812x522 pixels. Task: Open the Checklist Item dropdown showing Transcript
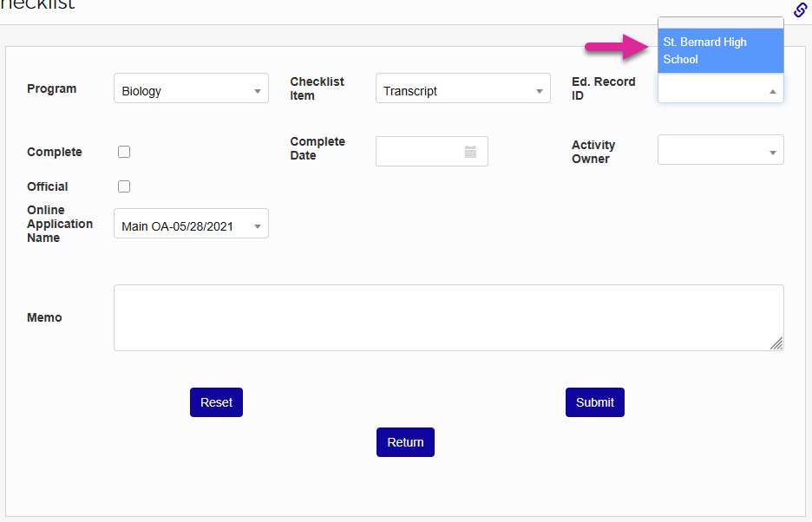click(x=462, y=91)
